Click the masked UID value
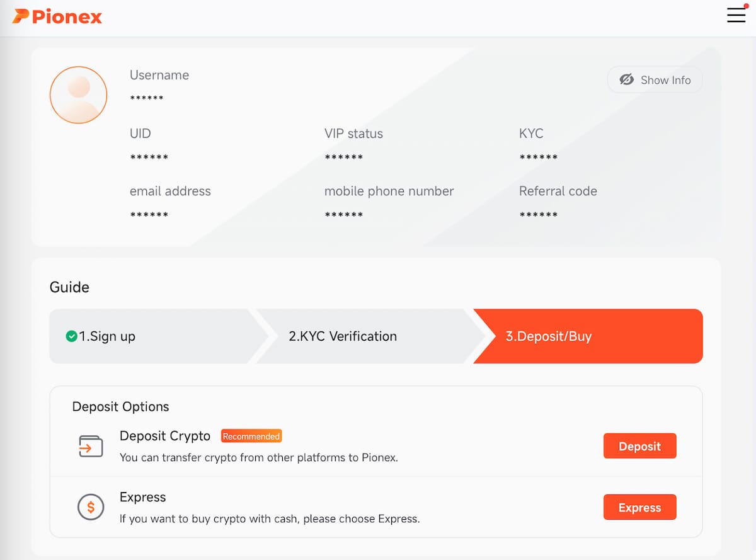The height and width of the screenshot is (560, 756). click(x=149, y=157)
